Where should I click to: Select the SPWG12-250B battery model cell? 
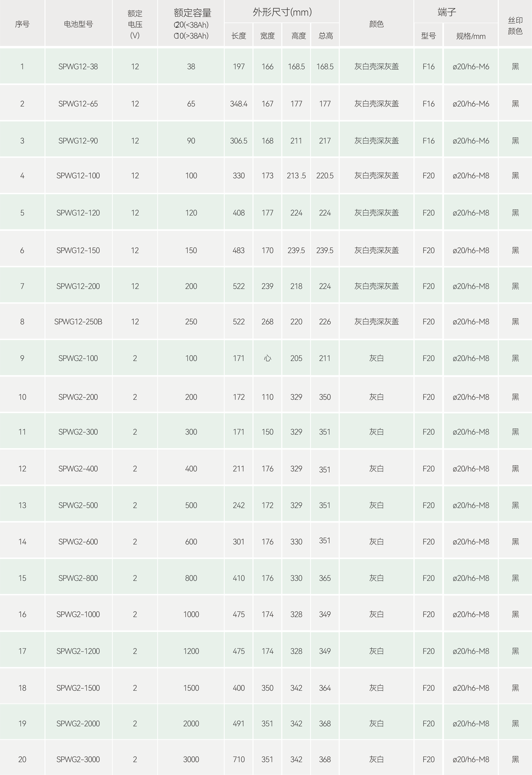[78, 322]
